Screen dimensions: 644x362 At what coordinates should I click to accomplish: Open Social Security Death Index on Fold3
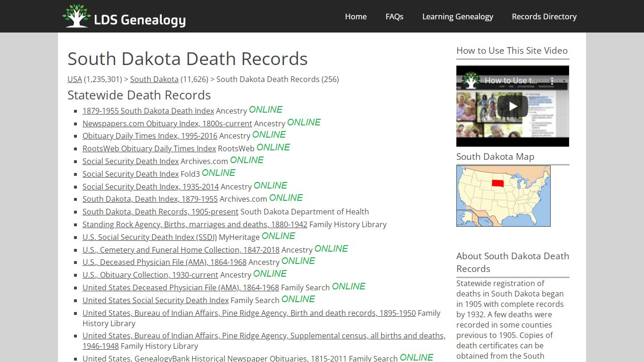click(131, 174)
